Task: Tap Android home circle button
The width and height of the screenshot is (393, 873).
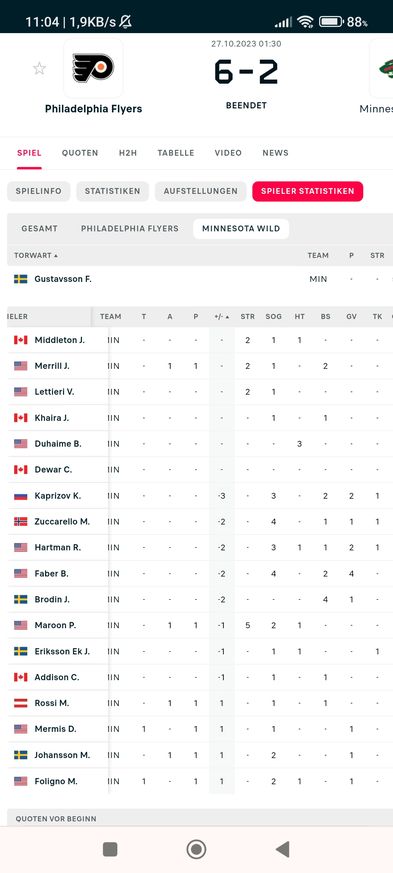Action: pyautogui.click(x=196, y=849)
